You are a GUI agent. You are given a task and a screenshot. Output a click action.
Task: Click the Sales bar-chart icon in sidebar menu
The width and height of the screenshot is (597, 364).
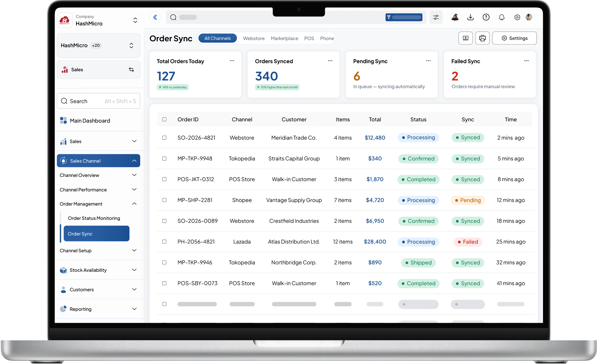point(63,141)
